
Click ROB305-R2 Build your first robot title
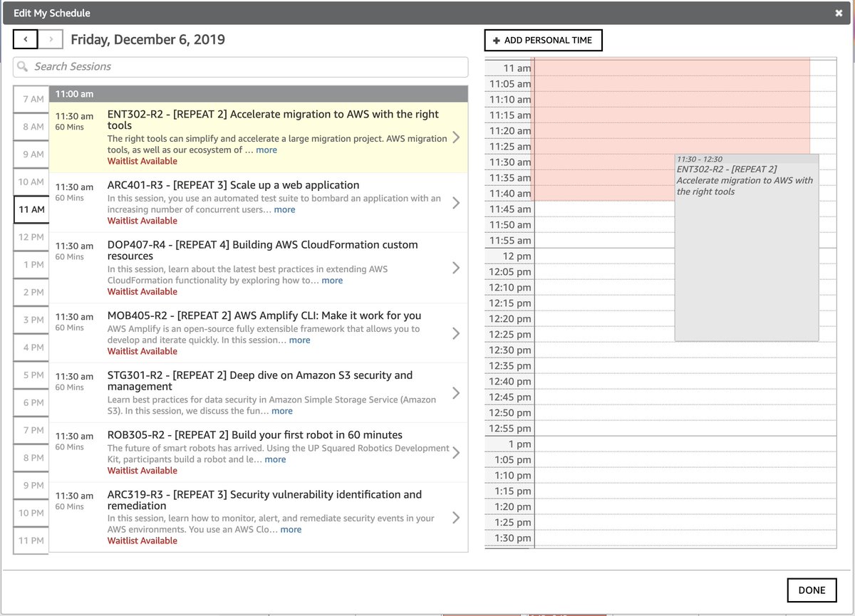pyautogui.click(x=255, y=435)
